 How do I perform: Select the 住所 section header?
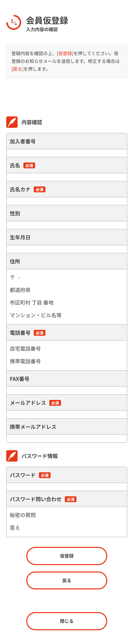(67, 261)
